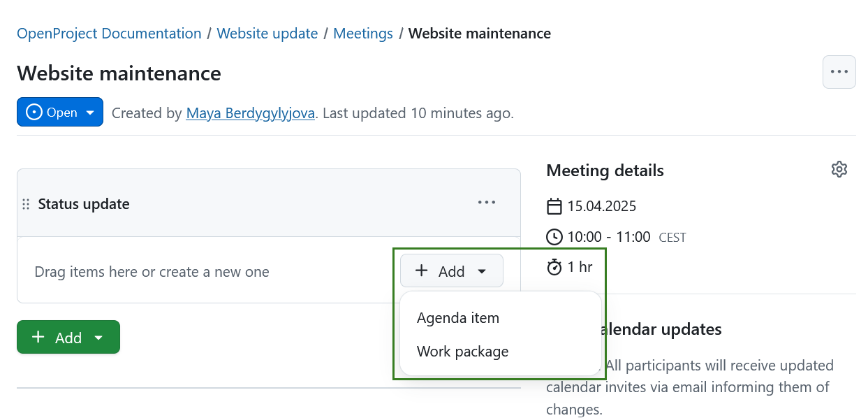Open Maya Berdygylyjova's profile link

pyautogui.click(x=250, y=113)
